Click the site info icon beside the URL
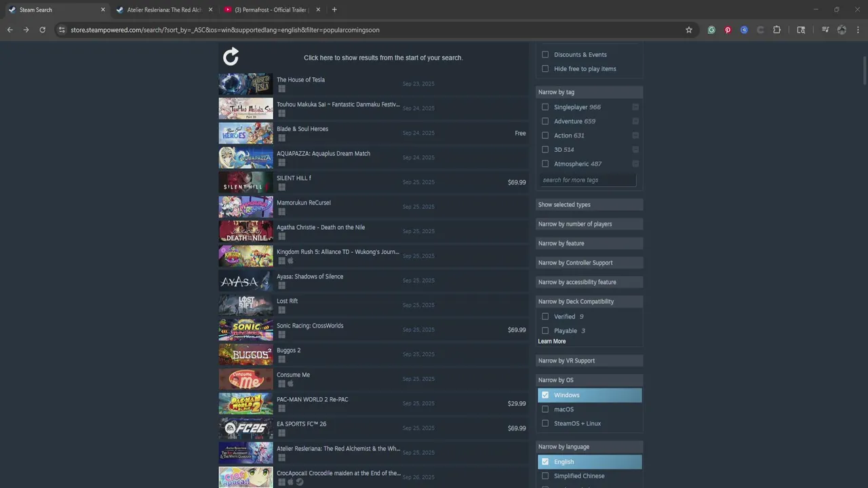 pos(62,30)
